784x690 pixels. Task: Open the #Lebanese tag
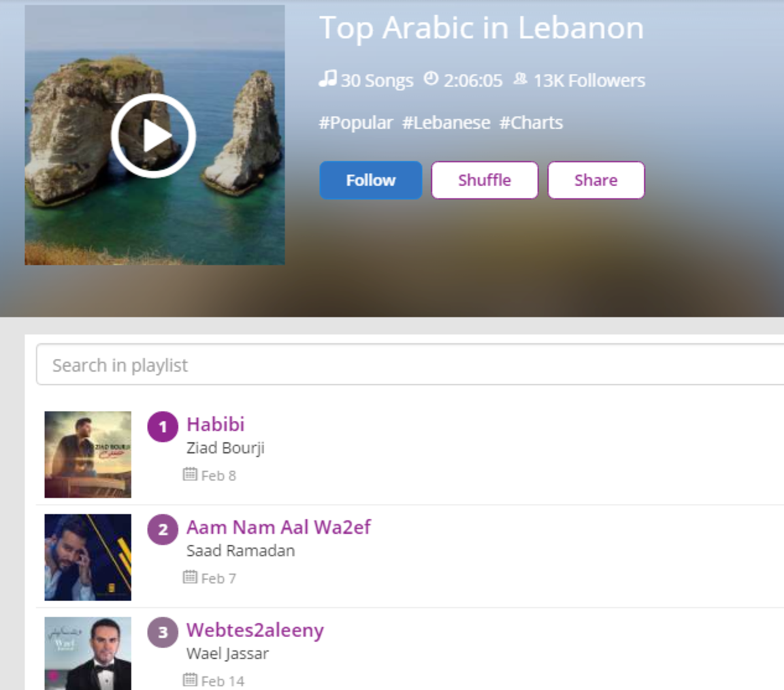pos(446,123)
